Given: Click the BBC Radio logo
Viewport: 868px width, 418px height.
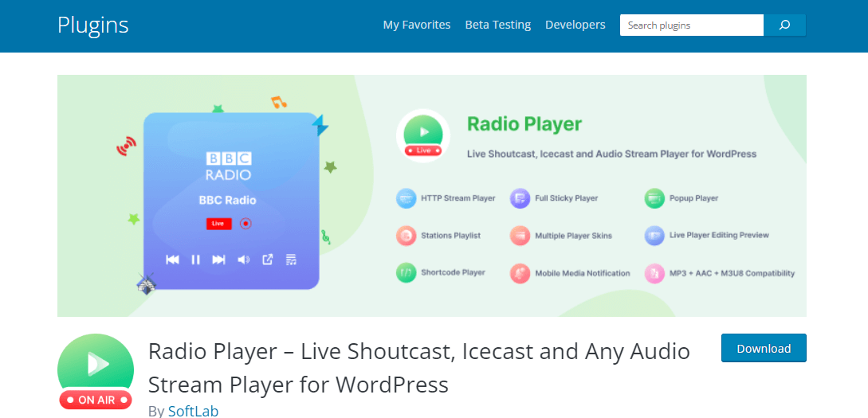Looking at the screenshot, I should (x=229, y=166).
